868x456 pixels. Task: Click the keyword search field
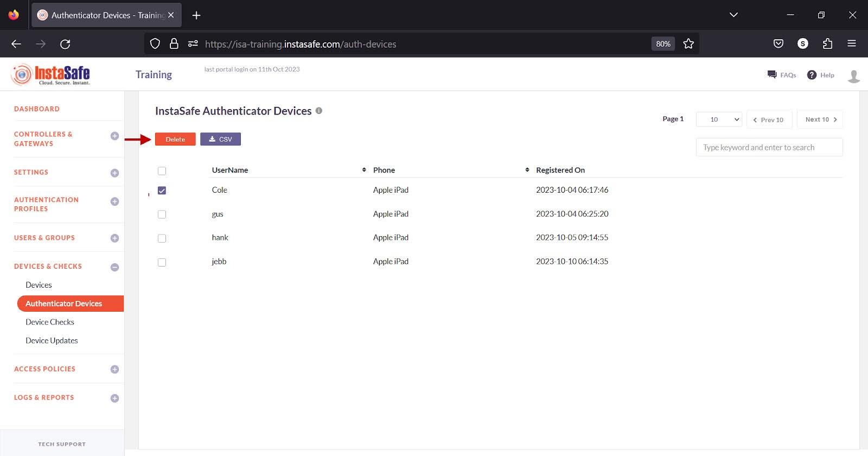point(769,147)
